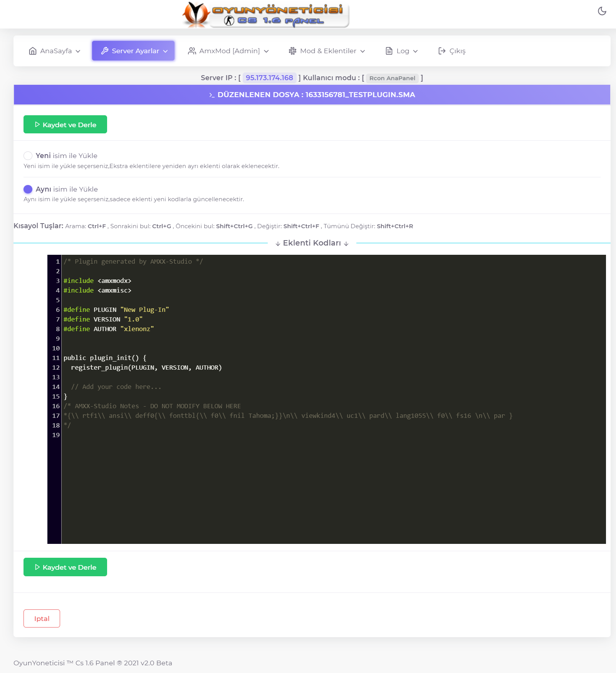Click line number 19 in the gutter
616x673 pixels.
[56, 435]
